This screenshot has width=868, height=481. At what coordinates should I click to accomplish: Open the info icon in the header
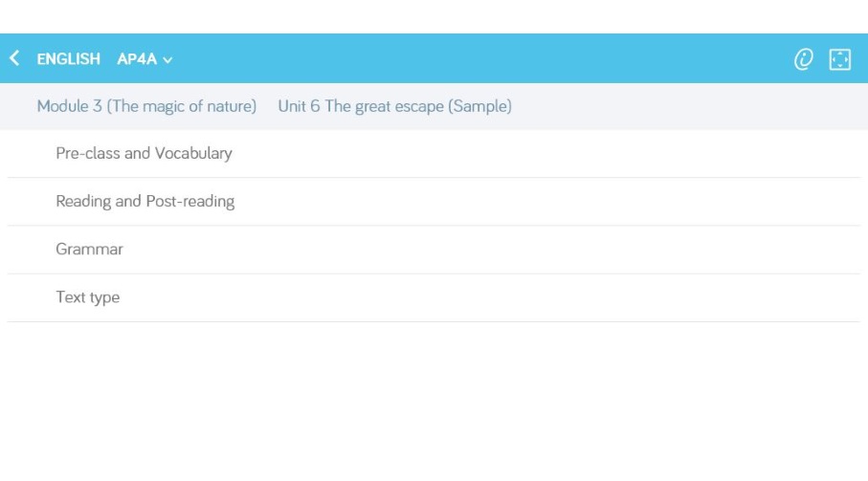(x=803, y=58)
